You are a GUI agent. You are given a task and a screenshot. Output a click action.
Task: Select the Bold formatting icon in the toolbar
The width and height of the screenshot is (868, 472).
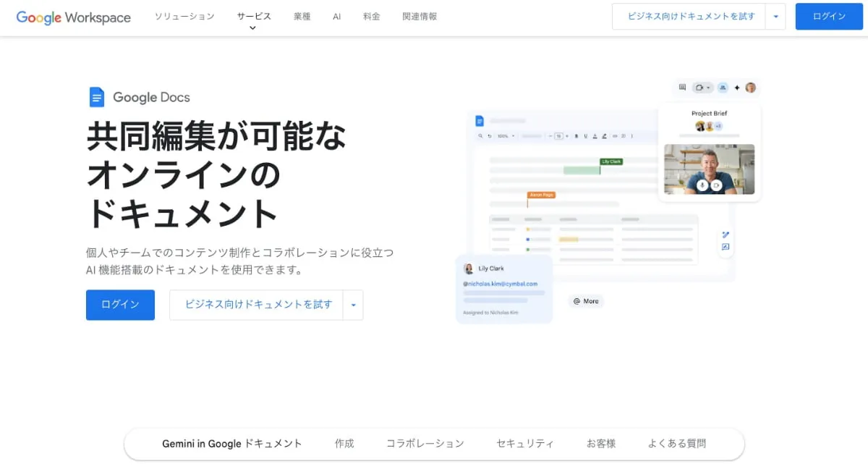tap(576, 136)
